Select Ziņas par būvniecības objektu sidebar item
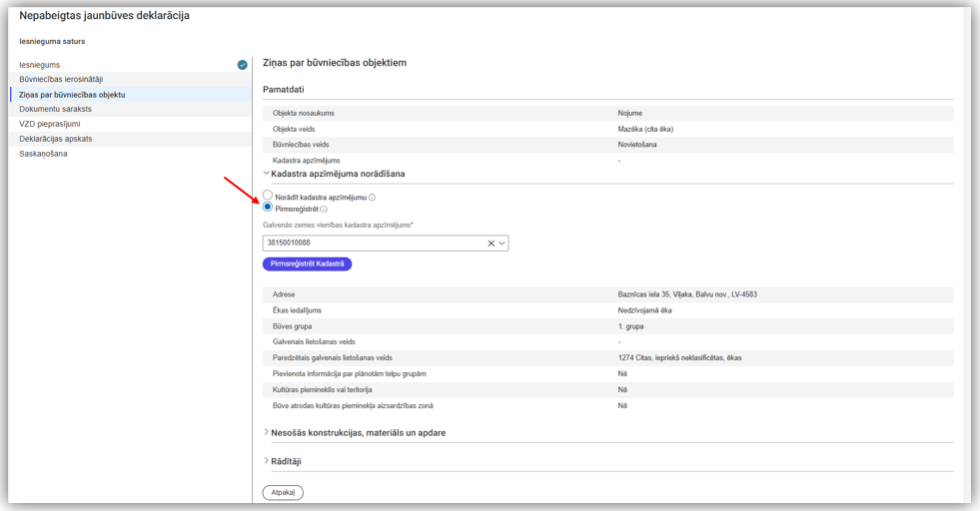980x511 pixels. coord(72,95)
